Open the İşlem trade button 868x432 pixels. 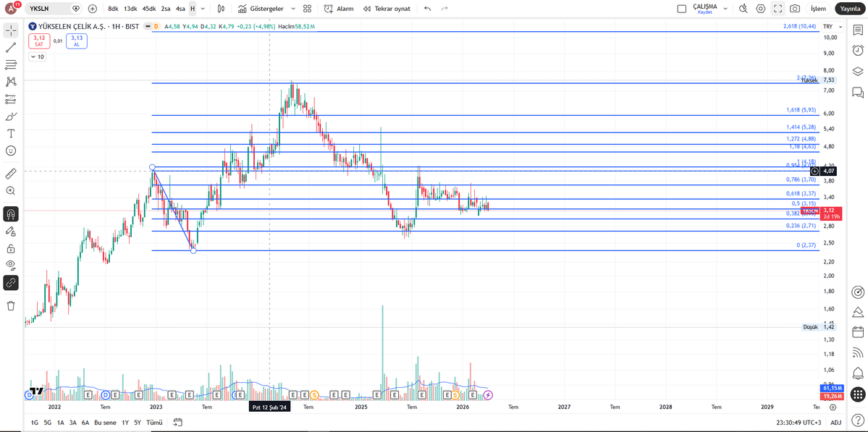point(818,9)
